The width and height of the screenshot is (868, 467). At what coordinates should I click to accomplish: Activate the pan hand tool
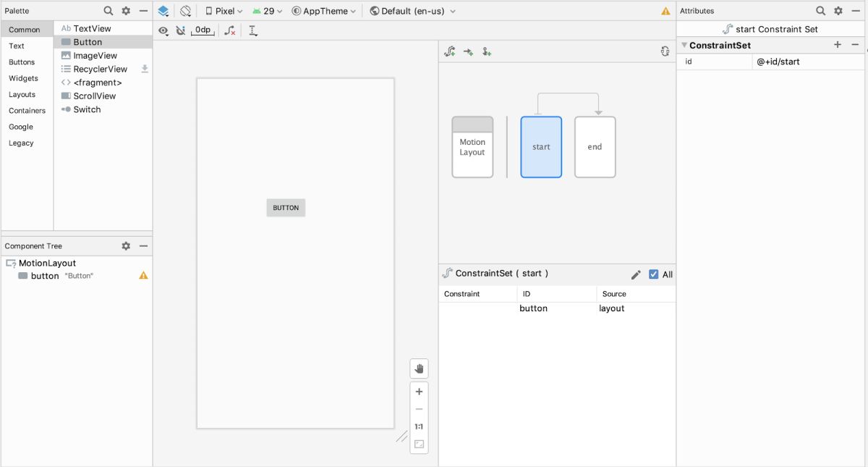click(419, 369)
